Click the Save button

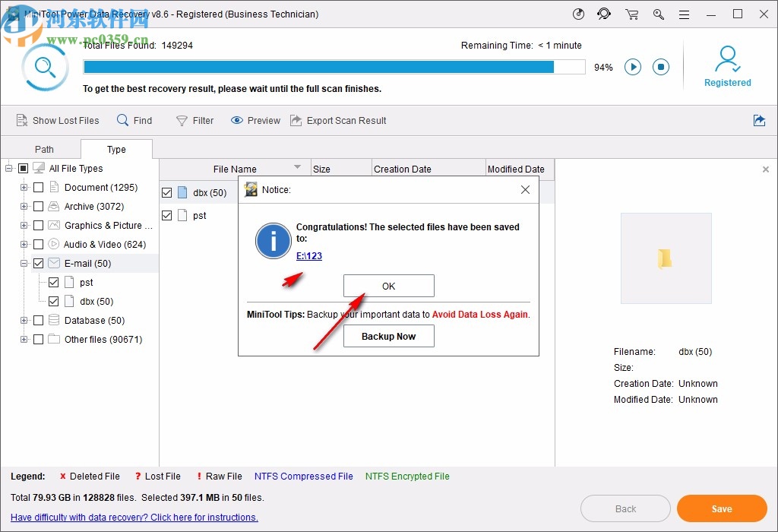722,508
